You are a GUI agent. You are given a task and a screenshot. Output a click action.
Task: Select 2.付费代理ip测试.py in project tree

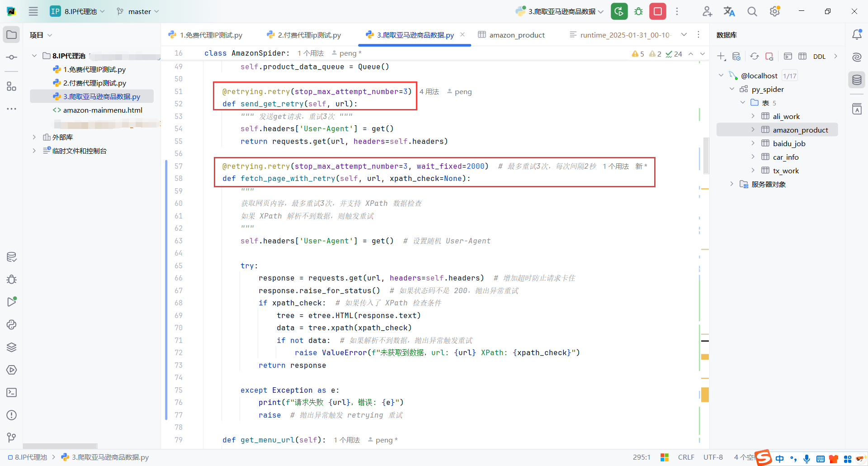[x=94, y=83]
